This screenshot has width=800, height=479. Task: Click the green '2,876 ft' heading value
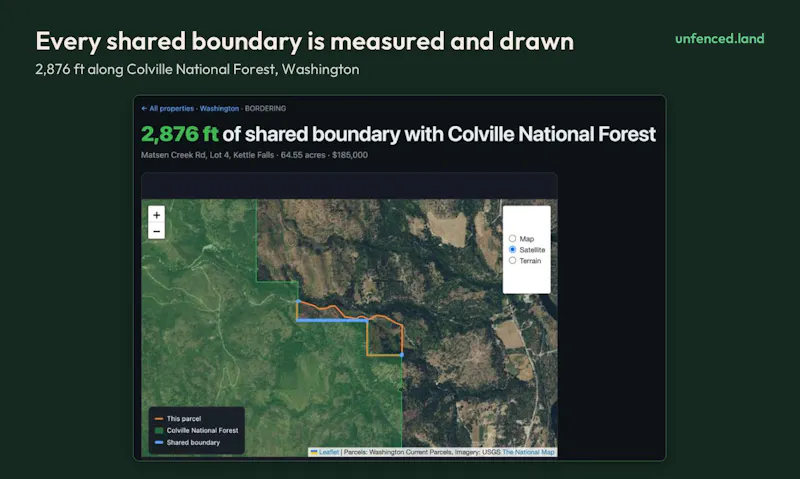180,134
